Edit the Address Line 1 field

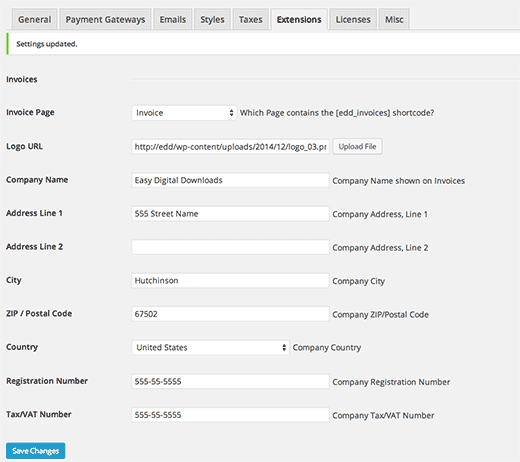[x=230, y=214]
